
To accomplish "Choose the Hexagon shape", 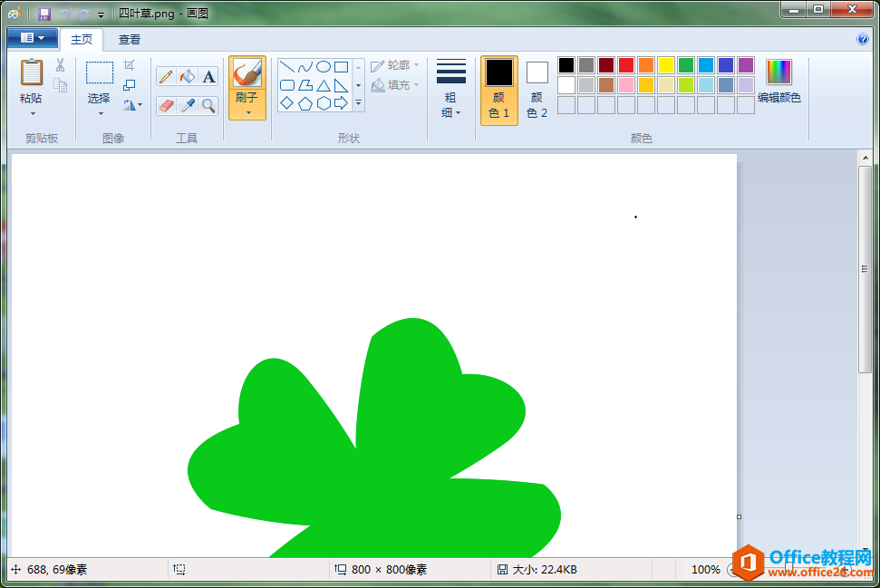I will point(324,103).
